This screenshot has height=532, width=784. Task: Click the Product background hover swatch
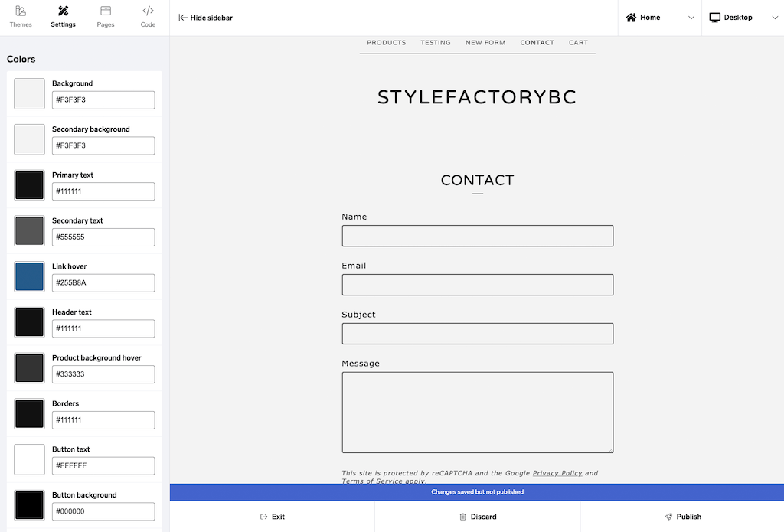(30, 368)
